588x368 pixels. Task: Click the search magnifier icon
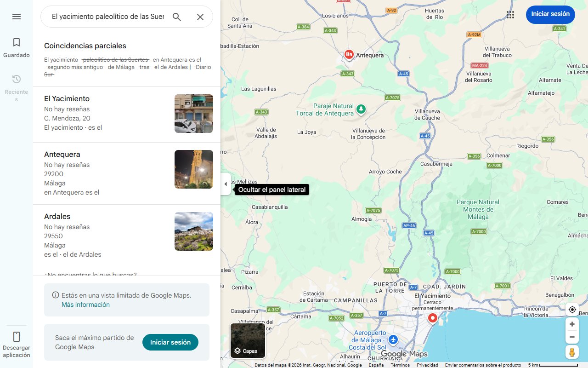point(177,17)
